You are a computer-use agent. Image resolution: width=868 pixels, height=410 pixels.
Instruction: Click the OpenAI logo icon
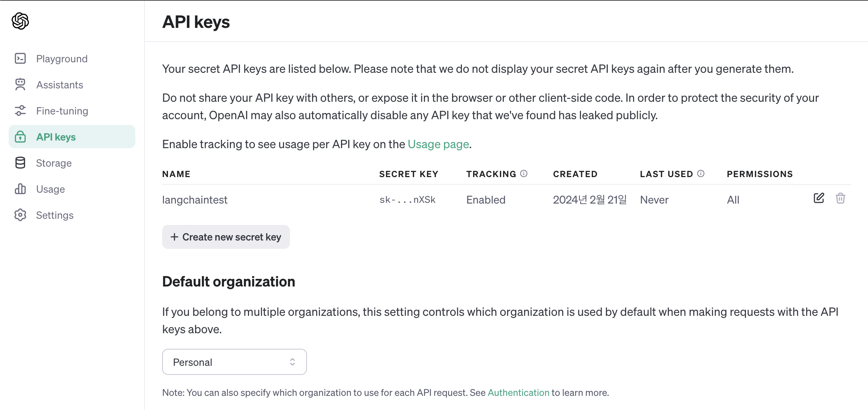(x=20, y=21)
